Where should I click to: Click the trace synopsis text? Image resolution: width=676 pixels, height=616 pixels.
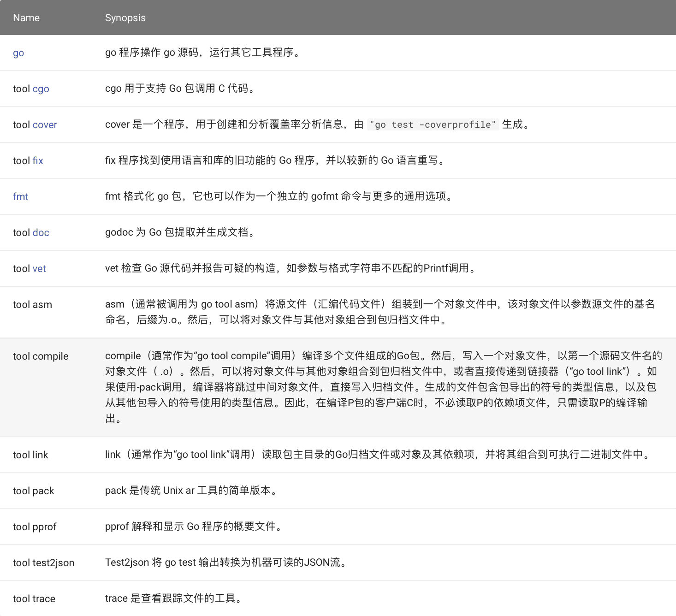(x=174, y=598)
